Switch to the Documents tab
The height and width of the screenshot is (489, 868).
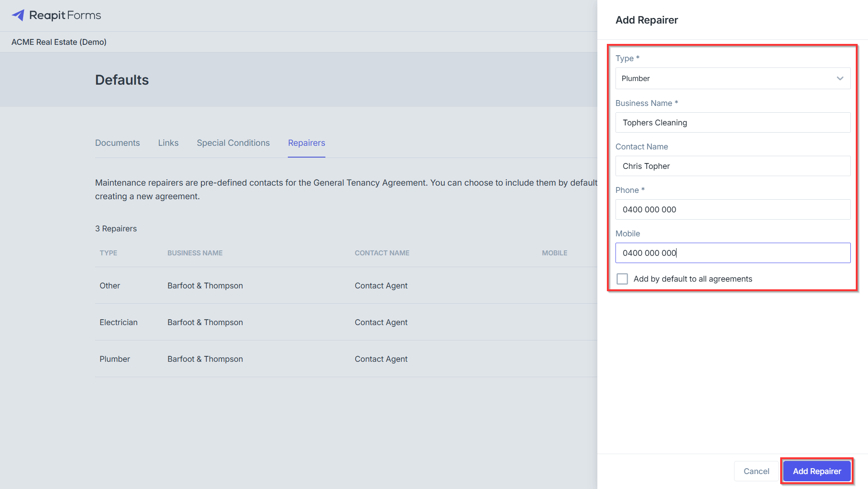[117, 143]
